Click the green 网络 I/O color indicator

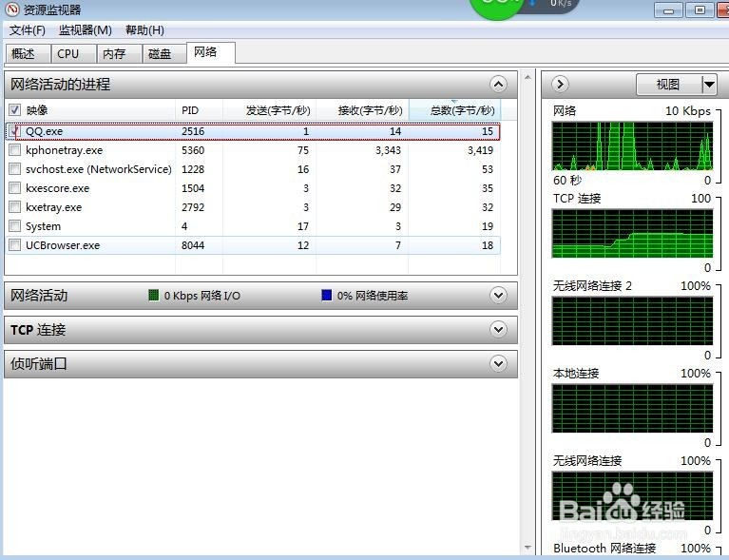click(153, 295)
